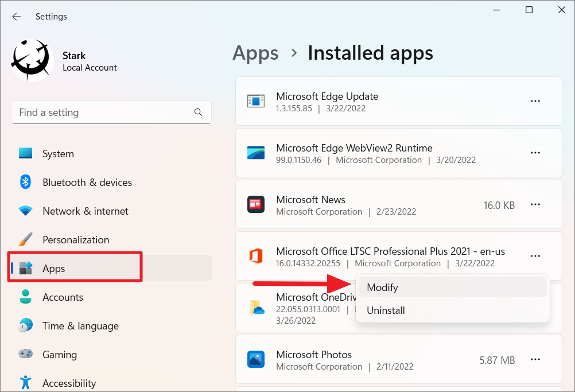
Task: Select the System section icon
Action: click(x=25, y=153)
